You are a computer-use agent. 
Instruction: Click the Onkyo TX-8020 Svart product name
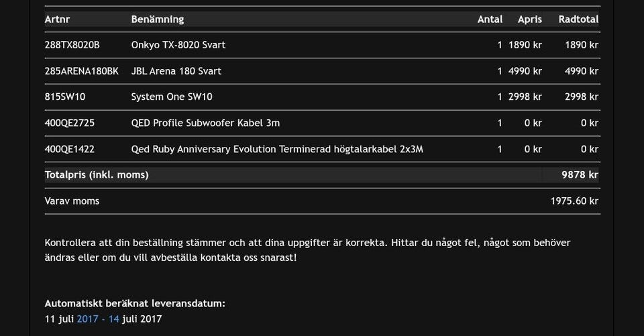(178, 45)
